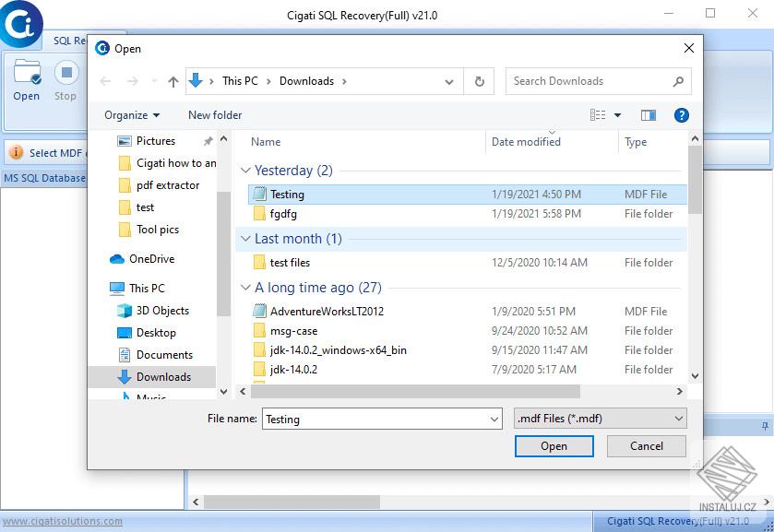The height and width of the screenshot is (532, 774).
Task: Click the Downloads arrow icon in sidebar
Action: [x=125, y=377]
